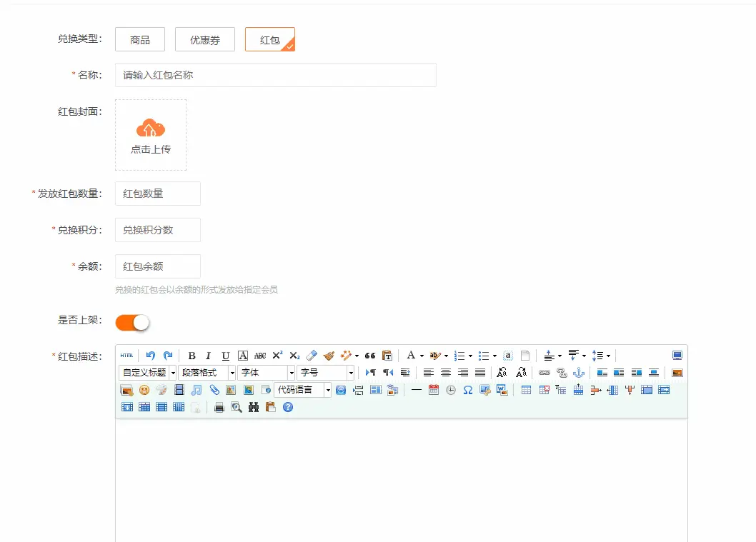
Task: Insert a special character with the Omega icon
Action: (468, 390)
